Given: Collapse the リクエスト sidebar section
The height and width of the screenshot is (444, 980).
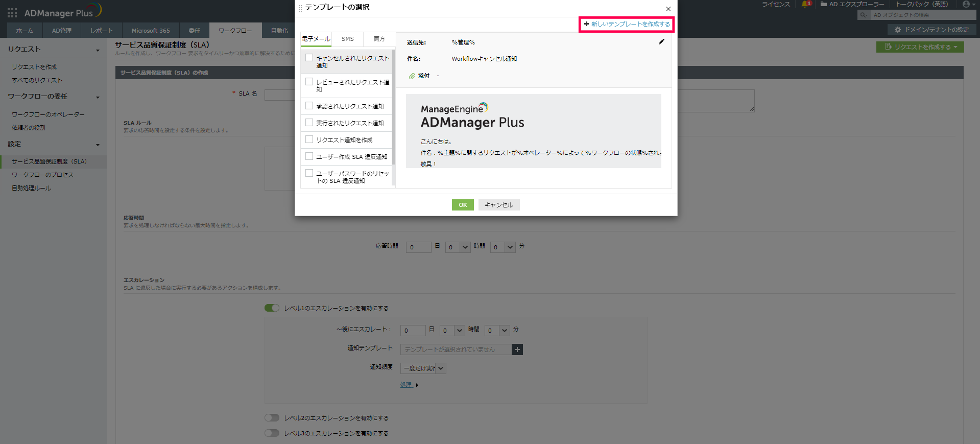Looking at the screenshot, I should (98, 50).
